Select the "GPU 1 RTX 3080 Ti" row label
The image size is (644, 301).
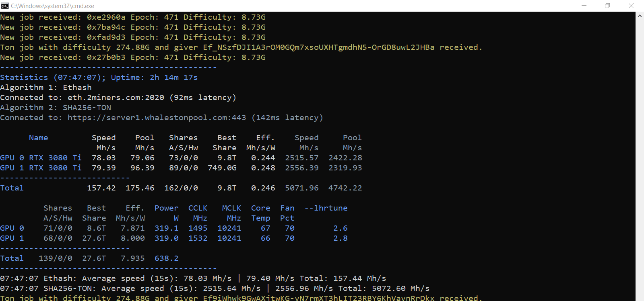[41, 168]
